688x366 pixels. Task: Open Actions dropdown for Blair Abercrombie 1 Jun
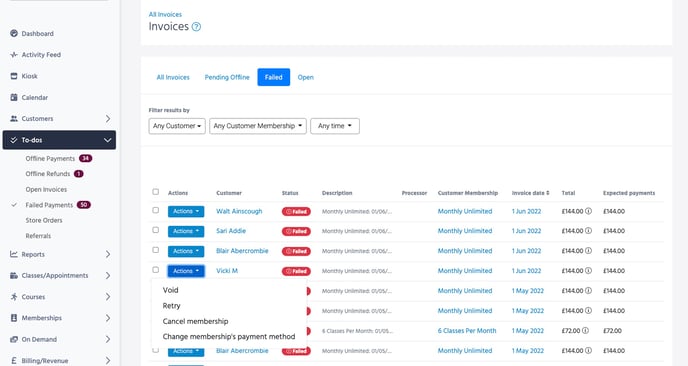[186, 251]
